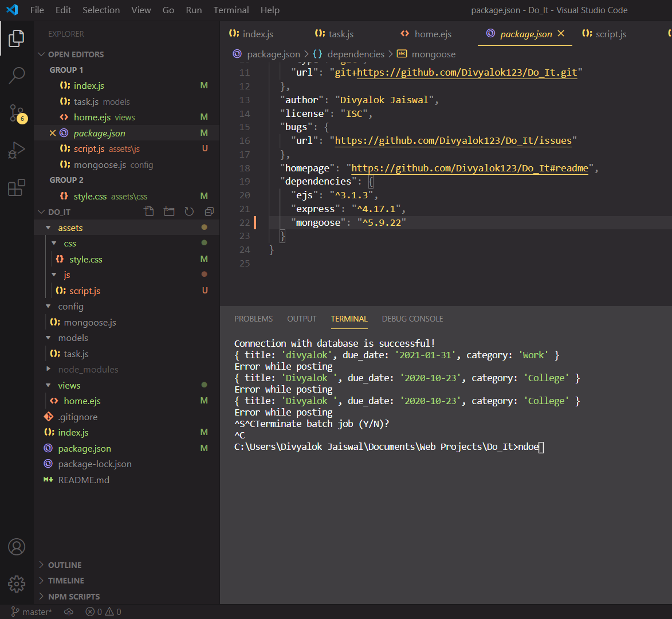Open the Terminal menu
Image resolution: width=672 pixels, height=619 pixels.
coord(231,10)
